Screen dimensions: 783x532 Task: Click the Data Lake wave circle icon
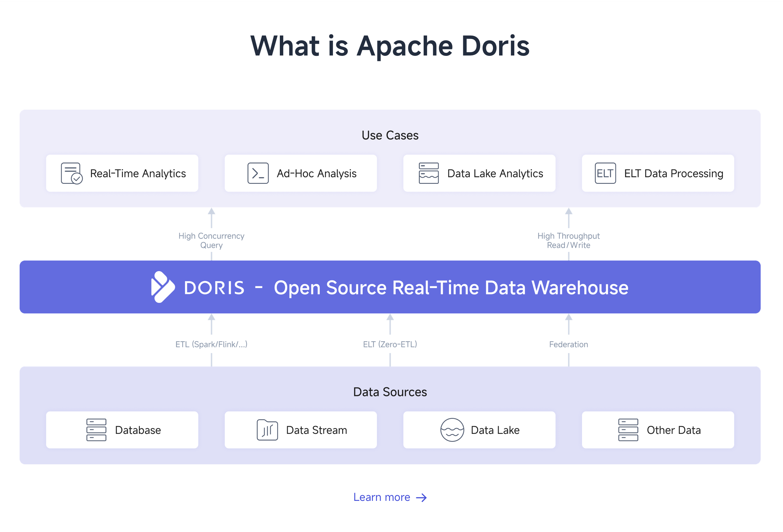pos(452,430)
